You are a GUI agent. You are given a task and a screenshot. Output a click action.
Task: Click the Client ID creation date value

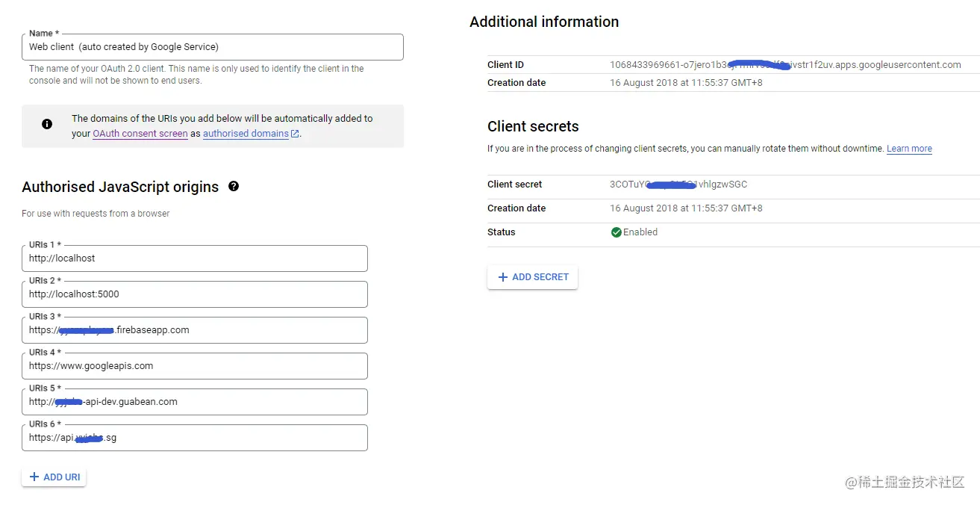tap(686, 83)
